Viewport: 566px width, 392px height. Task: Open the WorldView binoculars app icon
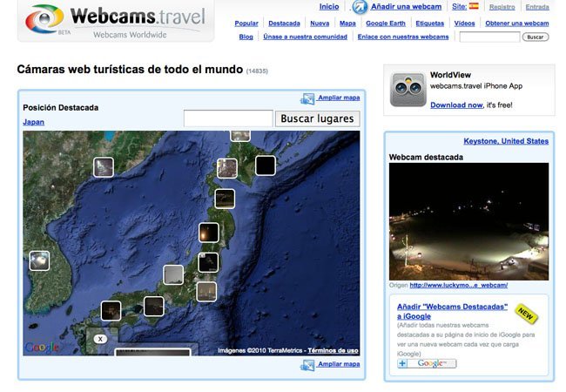pos(408,90)
